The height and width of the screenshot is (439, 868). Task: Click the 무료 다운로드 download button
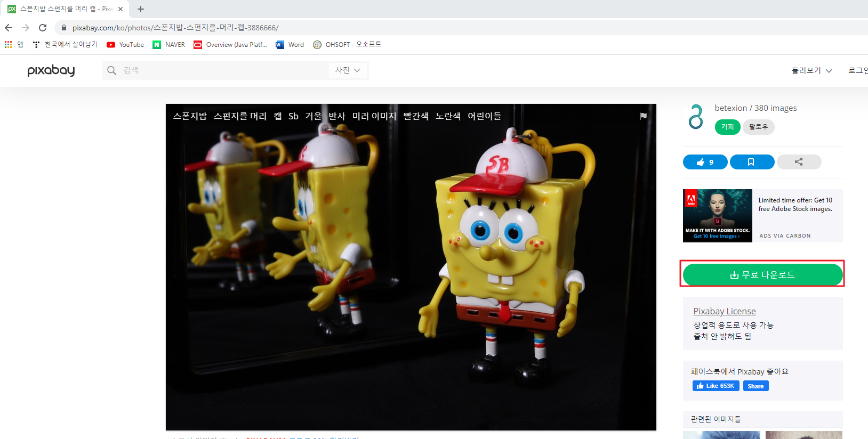(762, 275)
